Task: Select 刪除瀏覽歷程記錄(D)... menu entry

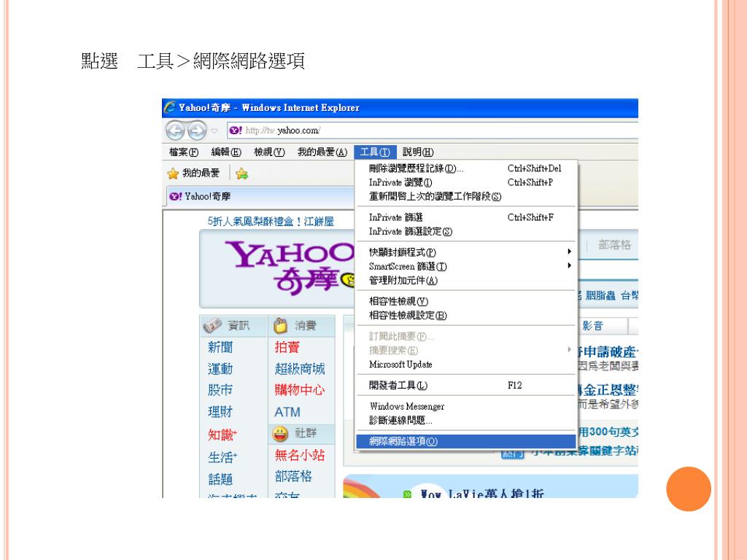Action: pyautogui.click(x=466, y=168)
